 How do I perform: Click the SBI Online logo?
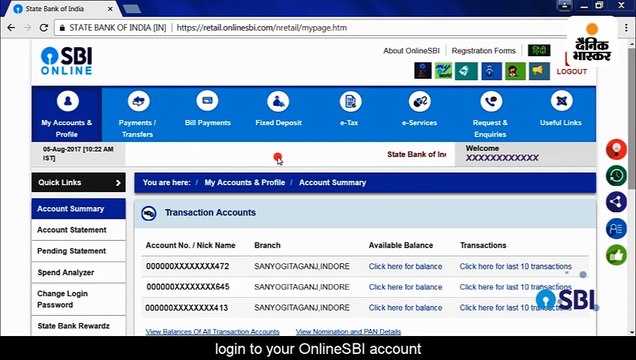pyautogui.click(x=67, y=61)
